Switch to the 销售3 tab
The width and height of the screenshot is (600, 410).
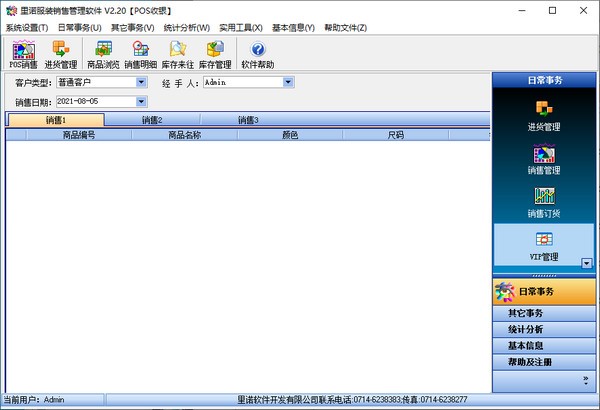pyautogui.click(x=249, y=120)
